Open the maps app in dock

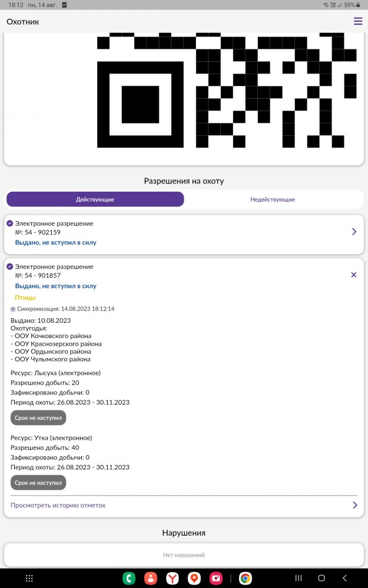(194, 578)
